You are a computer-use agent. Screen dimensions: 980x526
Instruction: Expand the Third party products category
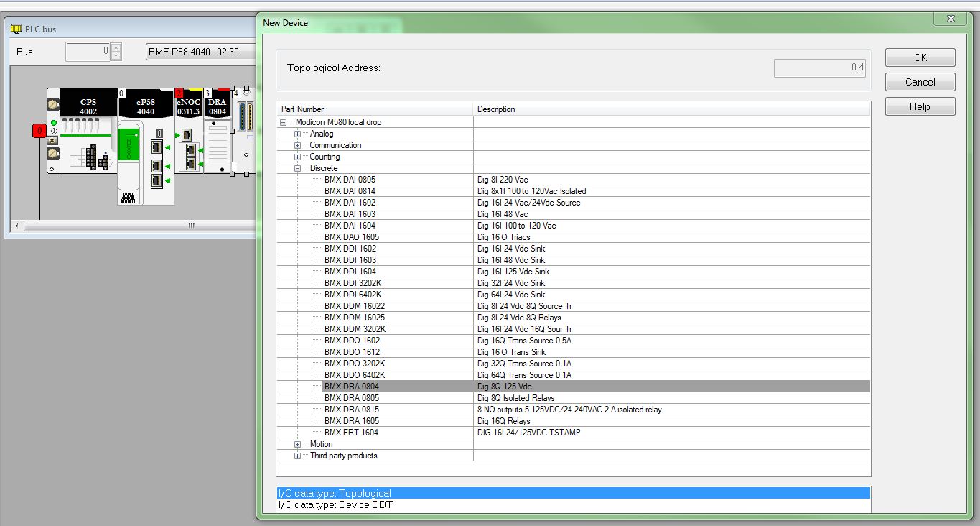pos(297,456)
